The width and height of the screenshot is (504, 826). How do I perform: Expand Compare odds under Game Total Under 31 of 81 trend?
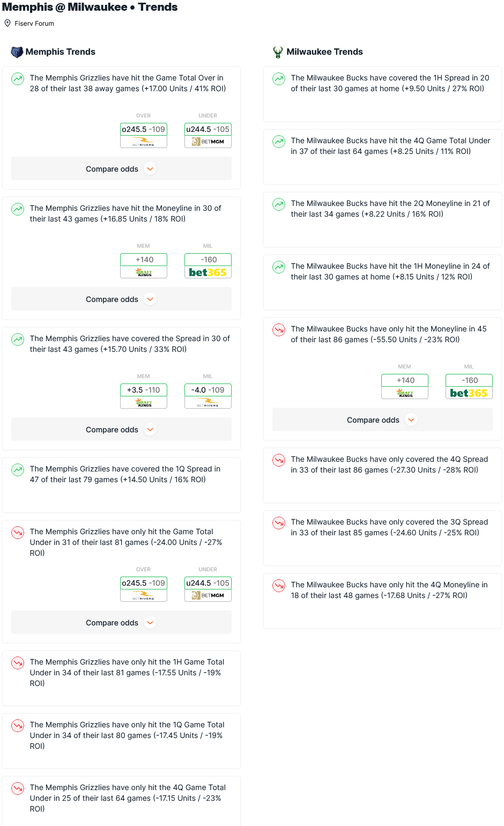[121, 623]
